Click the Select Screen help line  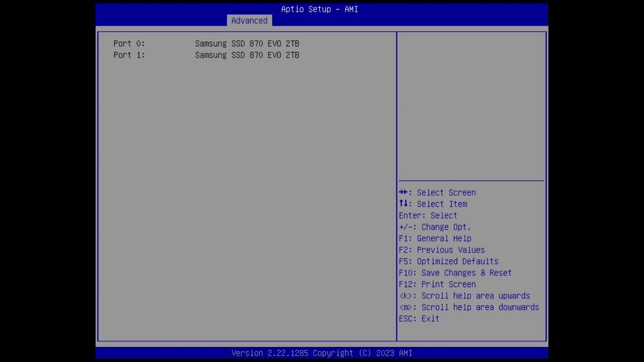tap(437, 193)
